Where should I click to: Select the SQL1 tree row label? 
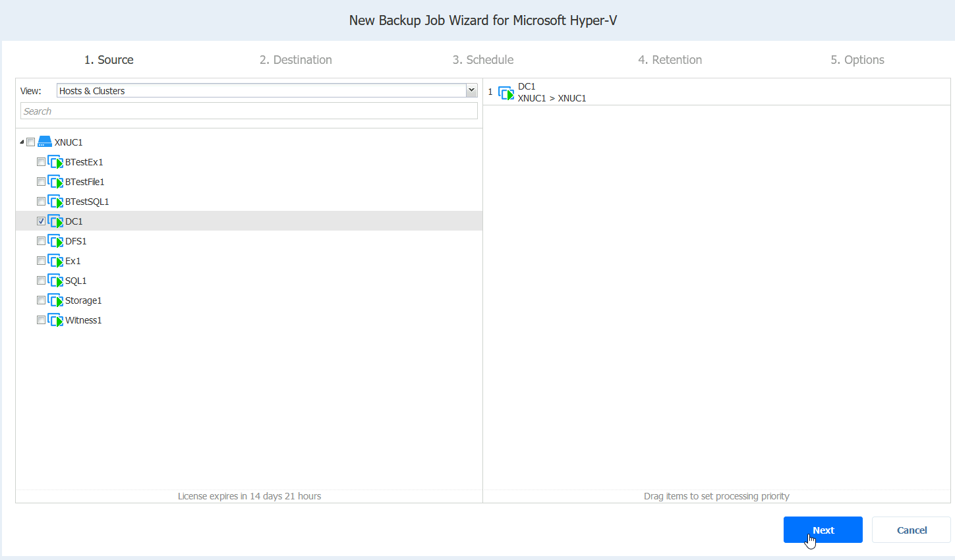(x=76, y=281)
